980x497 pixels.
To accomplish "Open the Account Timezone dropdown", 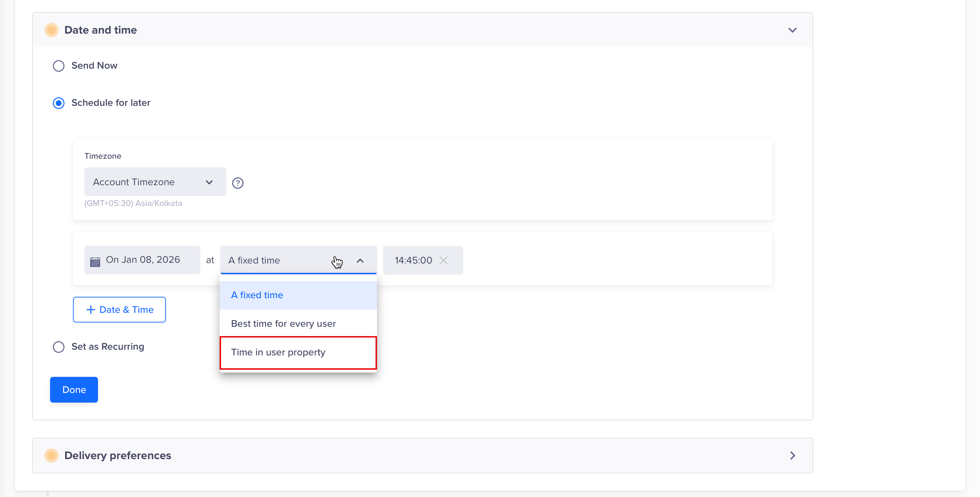I will [155, 182].
